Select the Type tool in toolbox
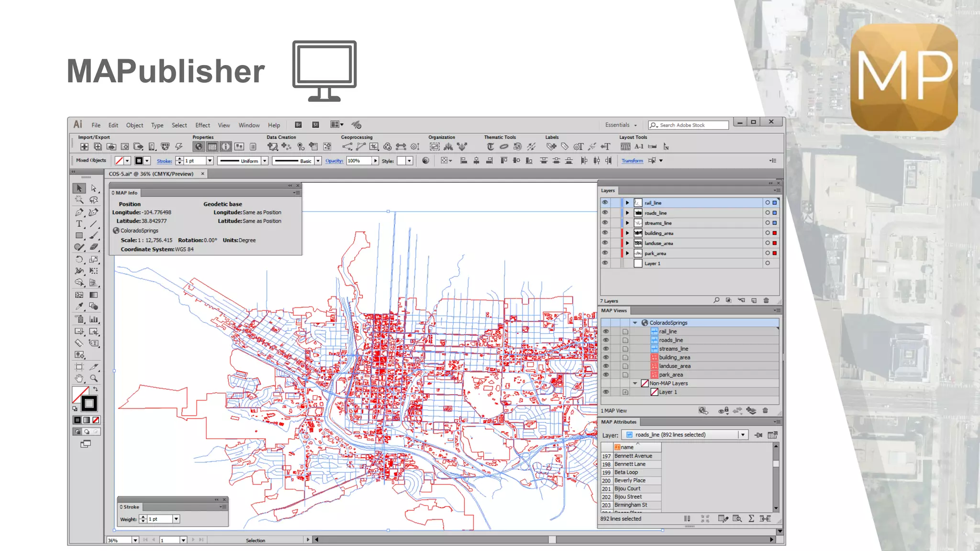The height and width of the screenshot is (551, 980). click(79, 224)
